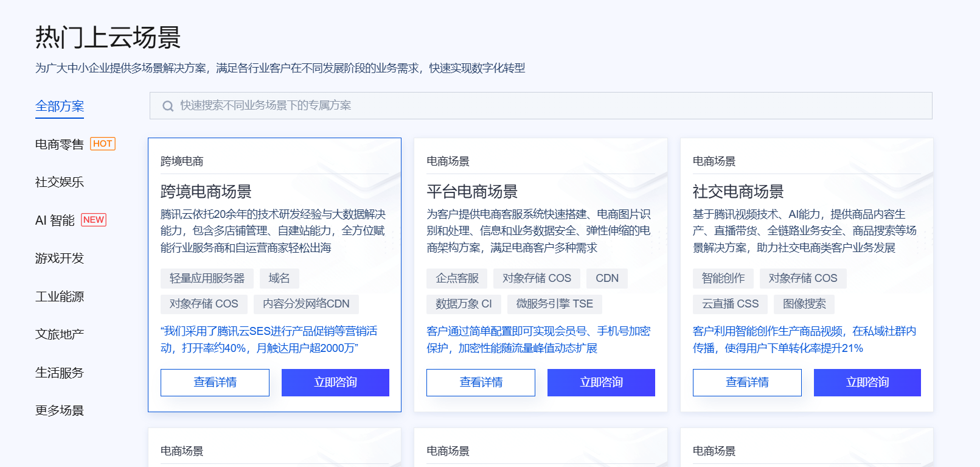Click the 智能创作 tag
Image resolution: width=980 pixels, height=467 pixels.
click(723, 278)
